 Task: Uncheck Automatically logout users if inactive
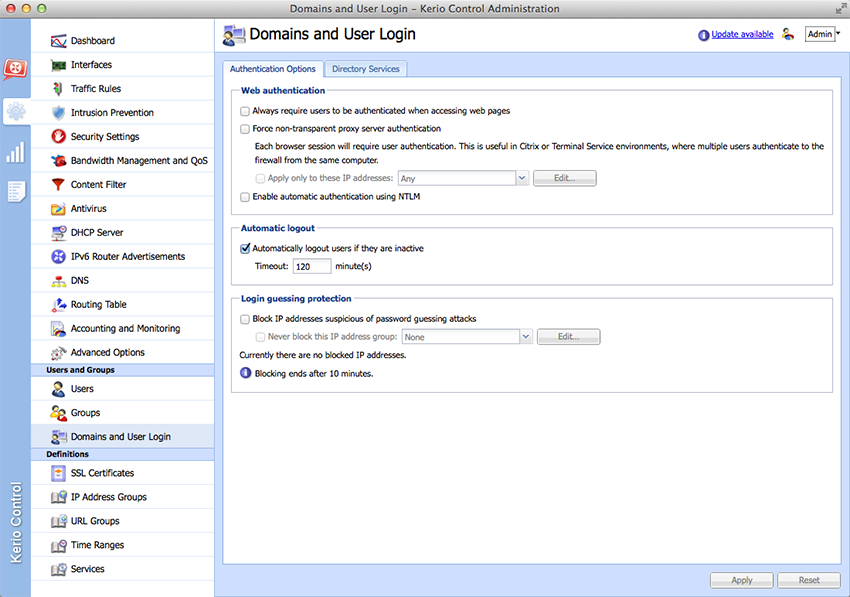[x=245, y=248]
